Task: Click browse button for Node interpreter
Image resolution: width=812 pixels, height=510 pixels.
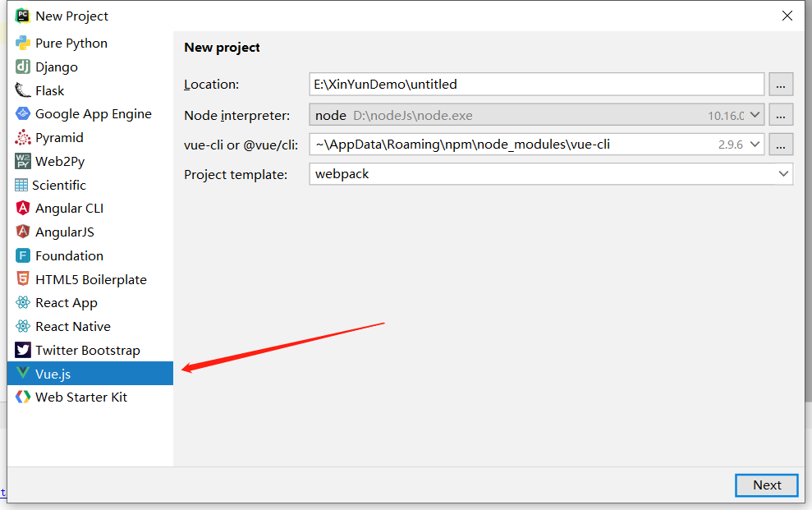Action: click(781, 115)
